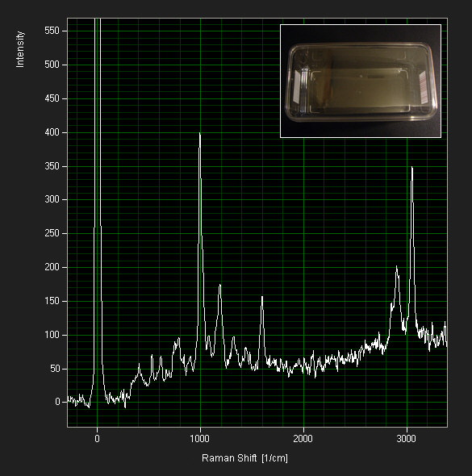Click the 100 tick label on Y axis

pos(52,335)
